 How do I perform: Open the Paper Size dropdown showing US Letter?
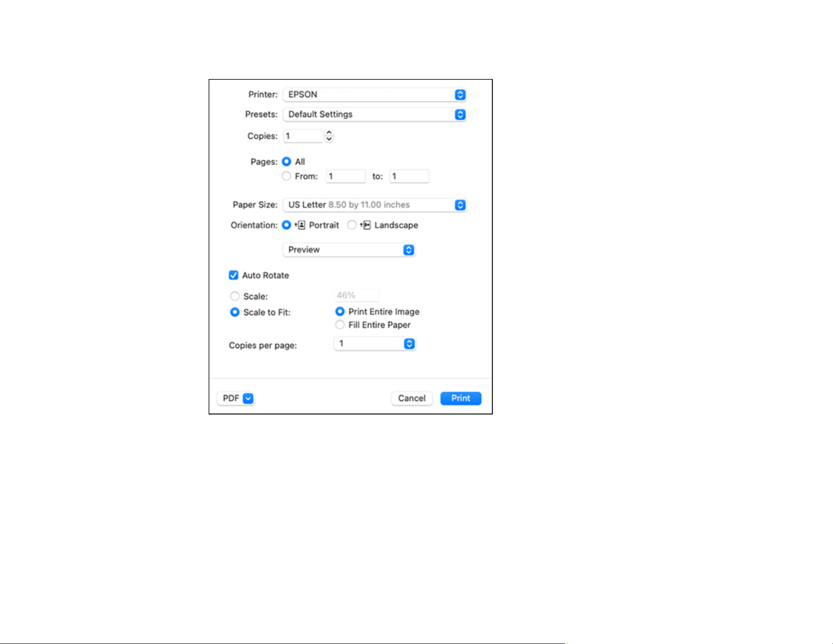point(375,205)
